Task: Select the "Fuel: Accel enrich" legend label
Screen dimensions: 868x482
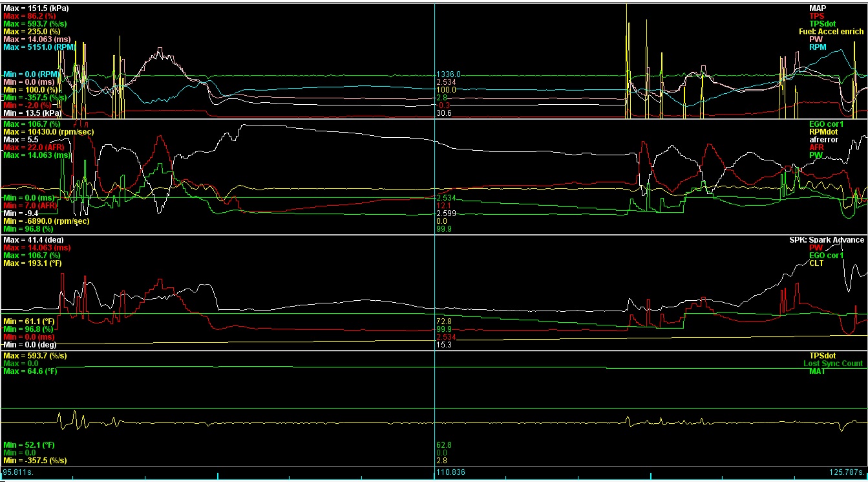Action: (831, 31)
